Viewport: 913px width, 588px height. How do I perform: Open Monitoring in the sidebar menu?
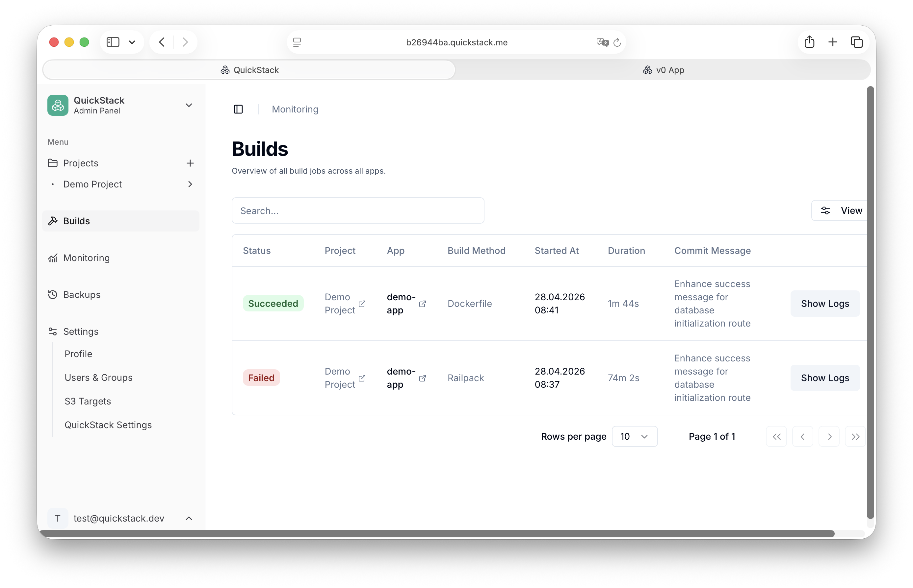[86, 258]
